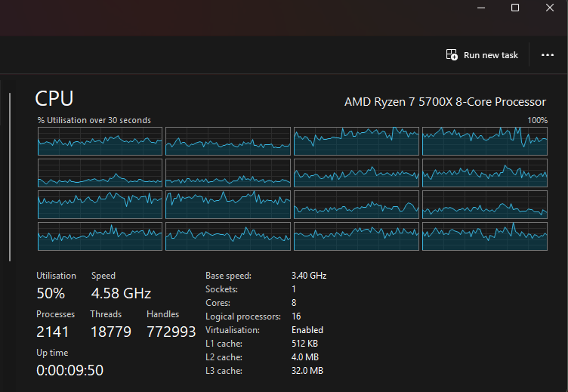Screen dimensions: 568x392
Task: Select the CPU heading
Action: click(x=54, y=98)
